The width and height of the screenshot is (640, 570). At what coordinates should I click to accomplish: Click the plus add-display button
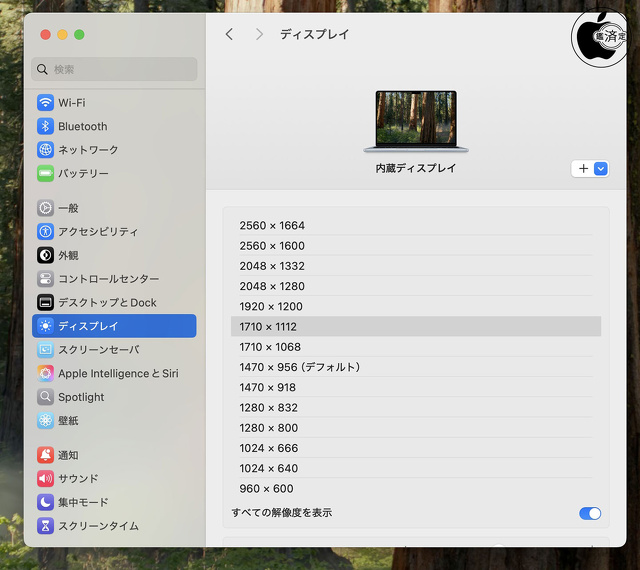(583, 169)
